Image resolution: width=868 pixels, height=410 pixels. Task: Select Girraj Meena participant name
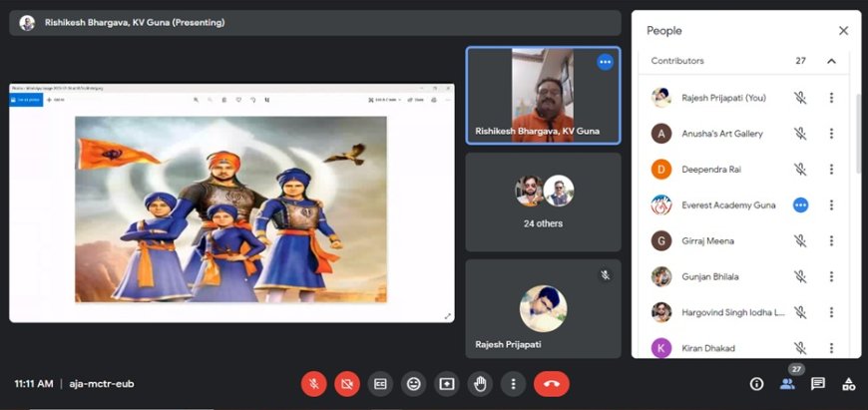[708, 240]
